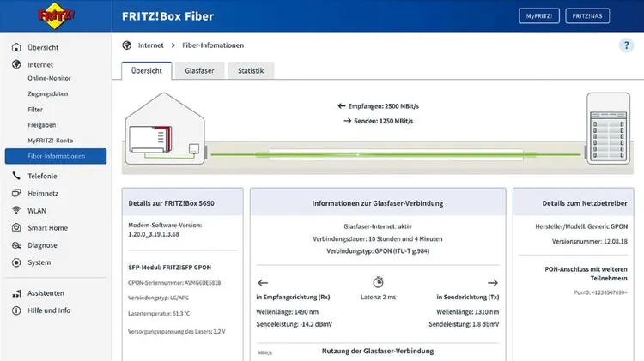
Task: Open Zugangsdaten in sidebar
Action: pyautogui.click(x=47, y=94)
